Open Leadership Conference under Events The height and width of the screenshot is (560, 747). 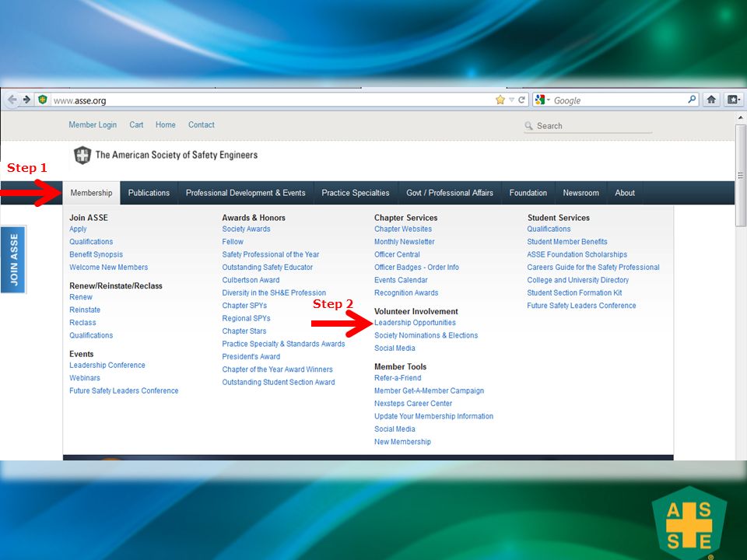tap(107, 366)
